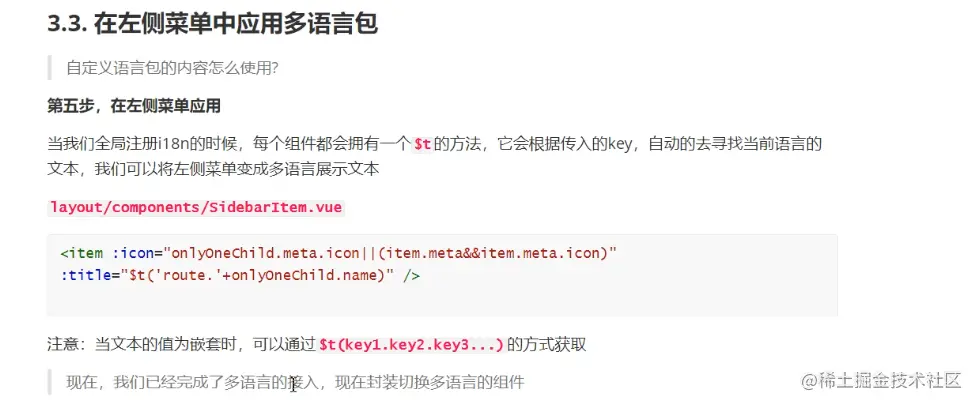Viewport: 976px width, 405px height.
Task: Click the bold text 第五步，在左侧菜单应用
Action: pyautogui.click(x=134, y=105)
